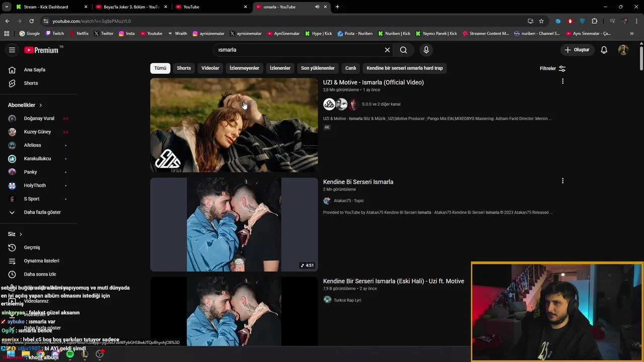
Task: Bookmark this page with the star
Action: 541,21
